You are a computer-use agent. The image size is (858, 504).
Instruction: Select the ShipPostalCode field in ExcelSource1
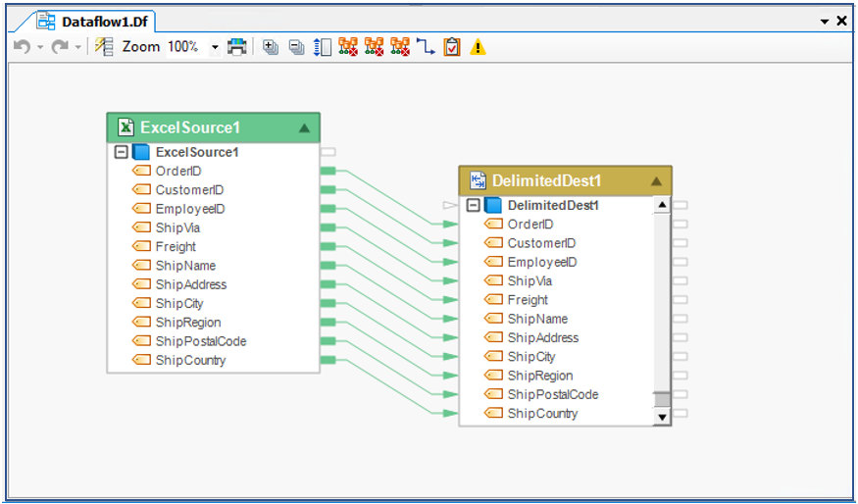point(200,341)
